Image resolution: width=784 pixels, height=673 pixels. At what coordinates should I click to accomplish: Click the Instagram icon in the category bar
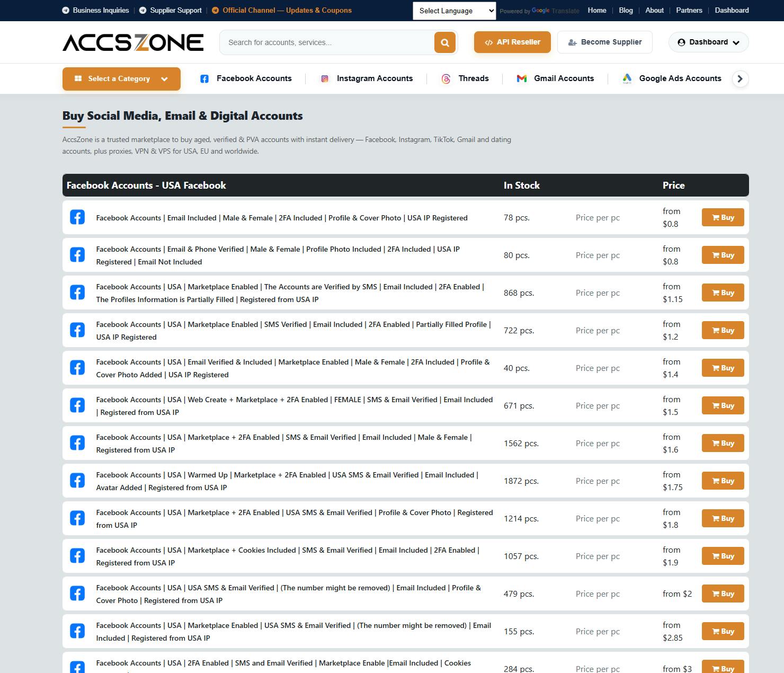point(325,79)
